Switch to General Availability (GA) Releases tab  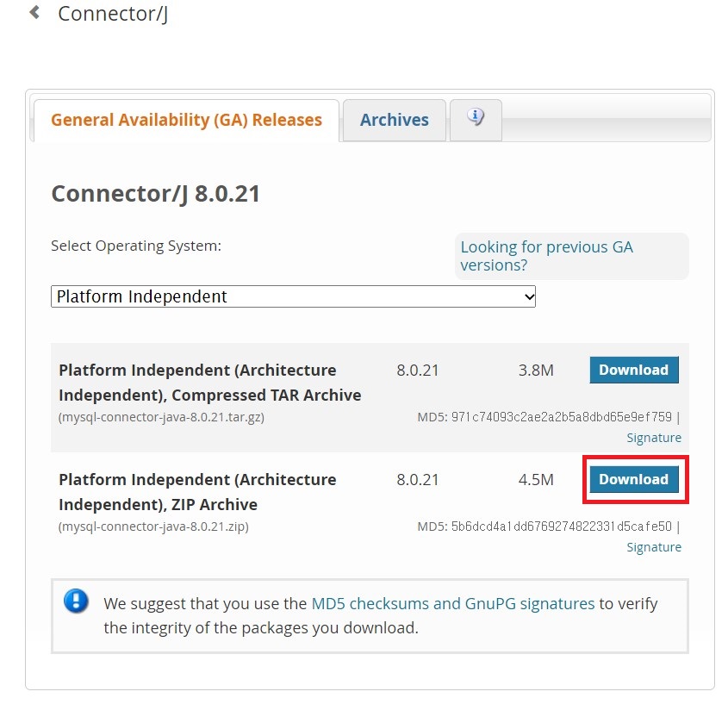pos(186,120)
